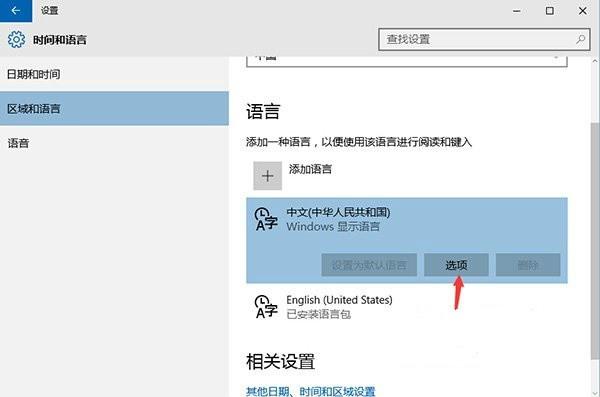Open 其他日期、时间和区域设置 link
The image size is (600, 397).
311,391
